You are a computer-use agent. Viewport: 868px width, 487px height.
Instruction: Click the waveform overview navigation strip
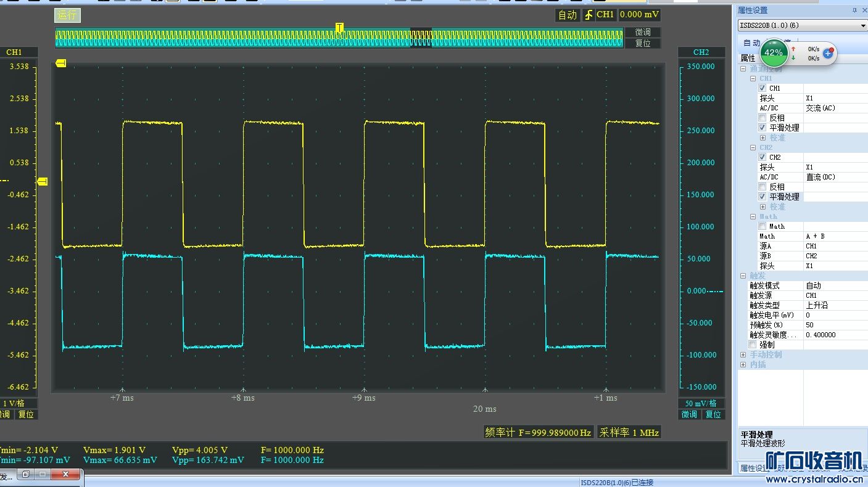[x=339, y=38]
